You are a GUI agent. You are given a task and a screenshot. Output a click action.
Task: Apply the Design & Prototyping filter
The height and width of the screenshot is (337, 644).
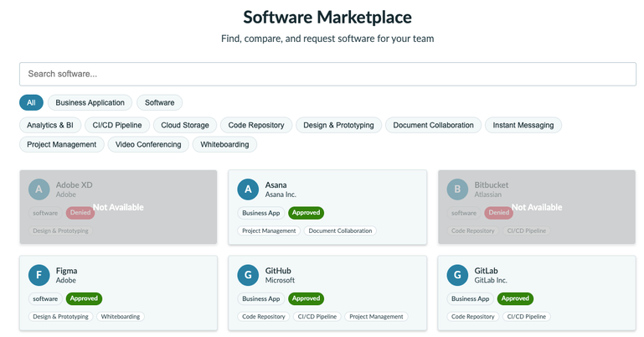pos(338,126)
